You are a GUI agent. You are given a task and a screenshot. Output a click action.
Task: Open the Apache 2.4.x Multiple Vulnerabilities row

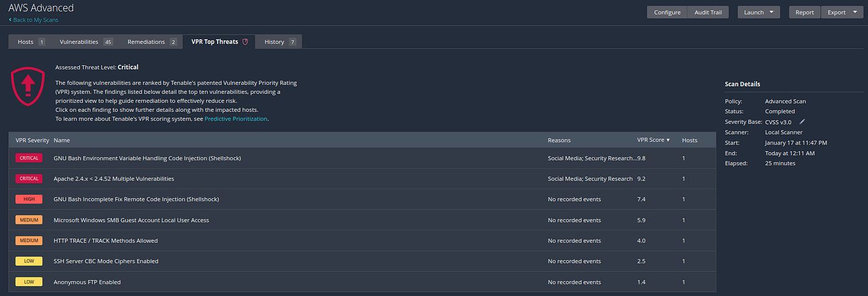point(362,179)
